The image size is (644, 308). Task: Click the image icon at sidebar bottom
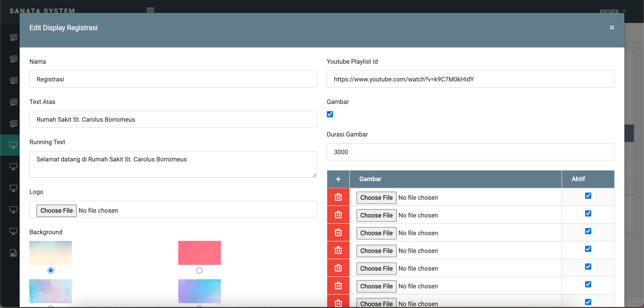point(13,253)
